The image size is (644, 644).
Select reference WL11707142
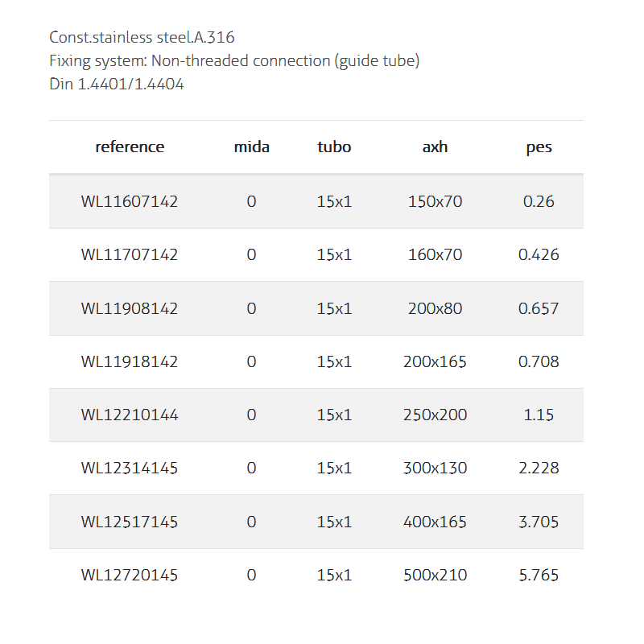tap(130, 254)
